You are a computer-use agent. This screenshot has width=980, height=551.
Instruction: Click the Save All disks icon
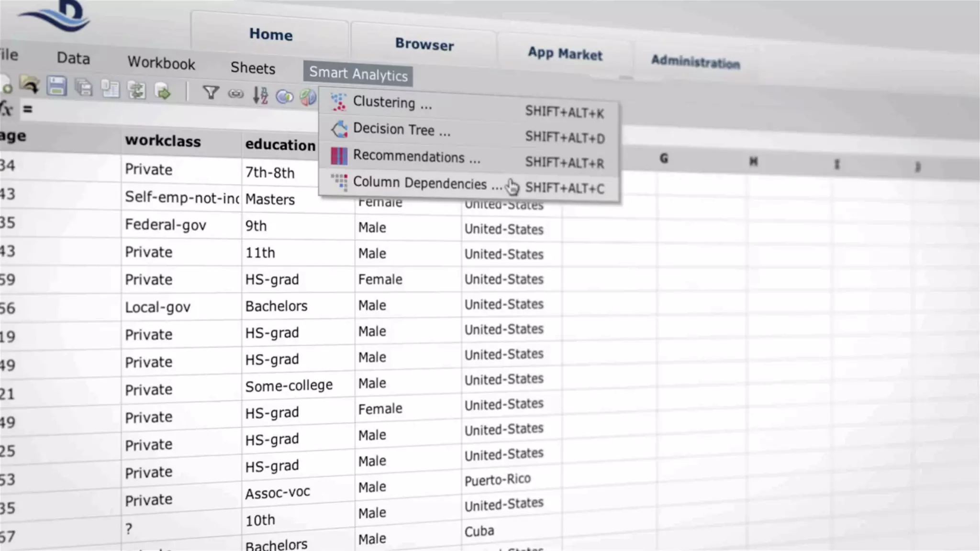tap(84, 88)
